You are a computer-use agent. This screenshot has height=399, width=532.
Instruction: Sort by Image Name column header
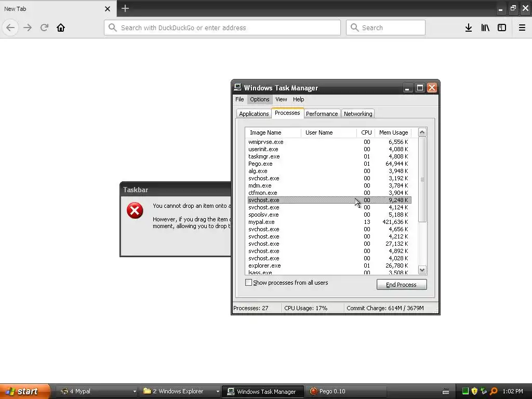(x=273, y=132)
